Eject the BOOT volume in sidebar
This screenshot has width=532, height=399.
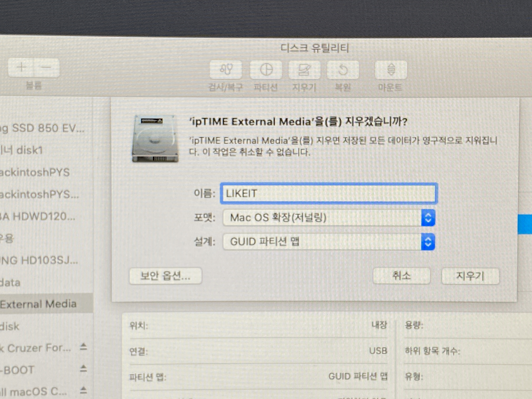[x=83, y=369]
